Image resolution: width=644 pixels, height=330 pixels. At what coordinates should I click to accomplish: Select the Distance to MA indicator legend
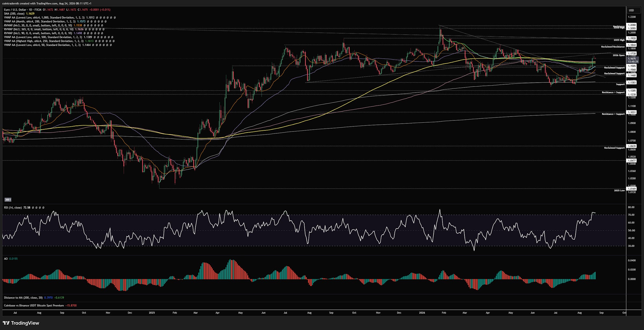pos(23,298)
